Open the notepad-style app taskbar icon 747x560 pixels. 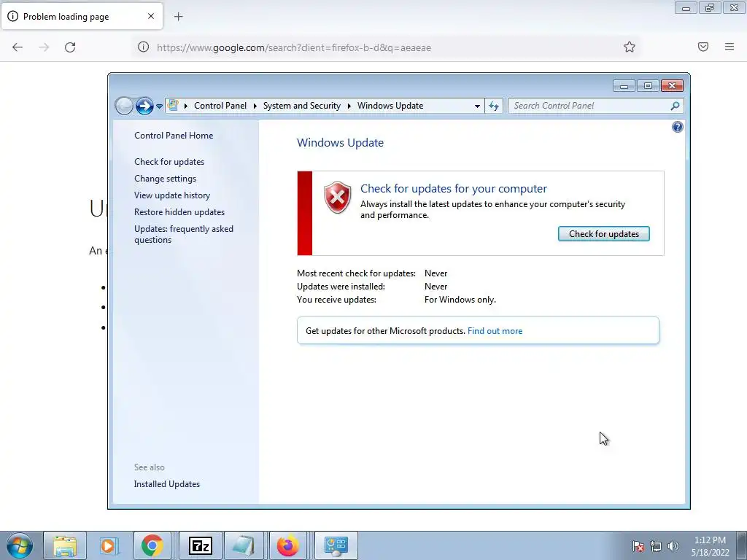(244, 545)
